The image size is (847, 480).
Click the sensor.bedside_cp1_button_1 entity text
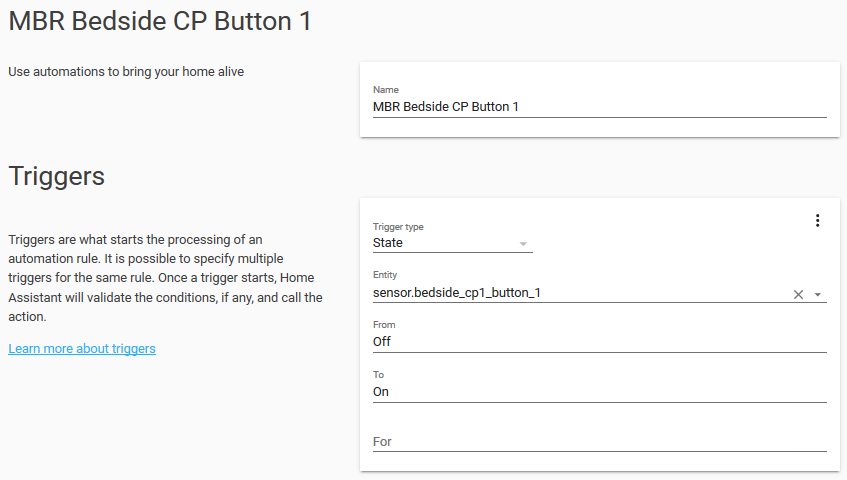[462, 293]
